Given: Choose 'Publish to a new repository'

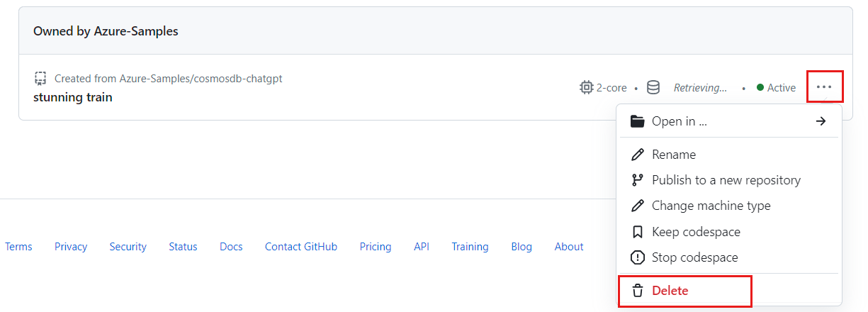Looking at the screenshot, I should point(726,180).
